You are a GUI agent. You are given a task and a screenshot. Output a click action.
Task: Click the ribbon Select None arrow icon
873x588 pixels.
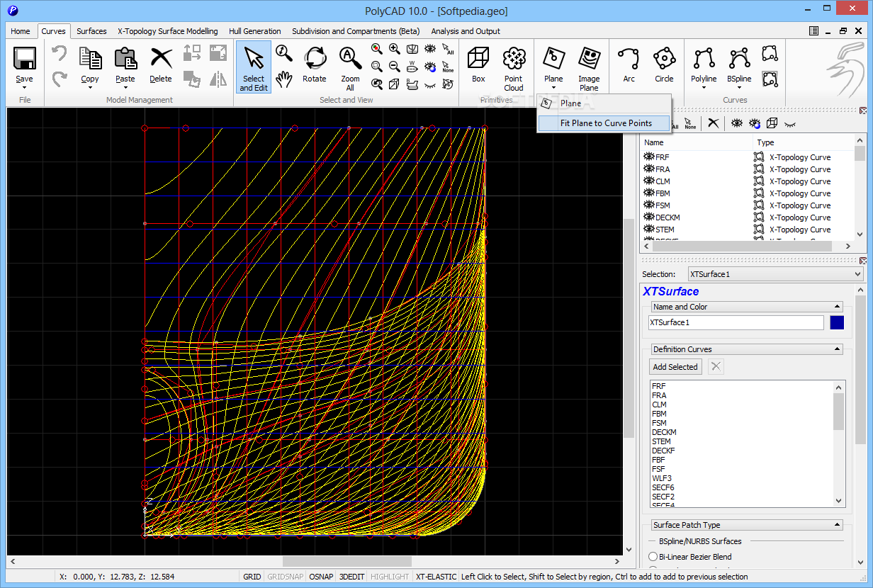448,67
